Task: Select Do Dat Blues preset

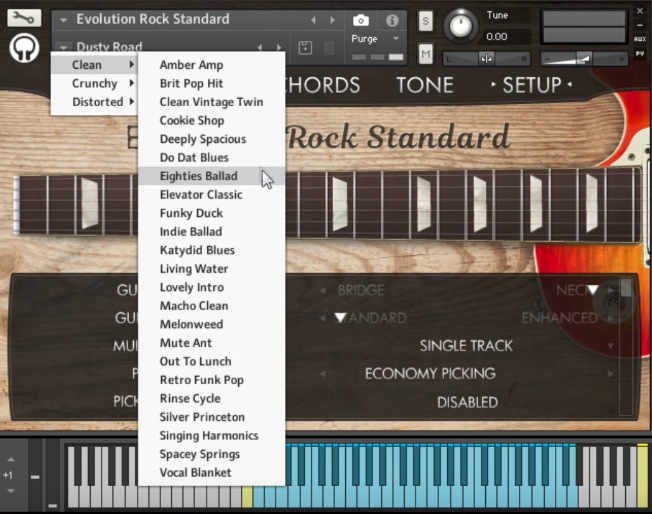Action: [x=211, y=157]
